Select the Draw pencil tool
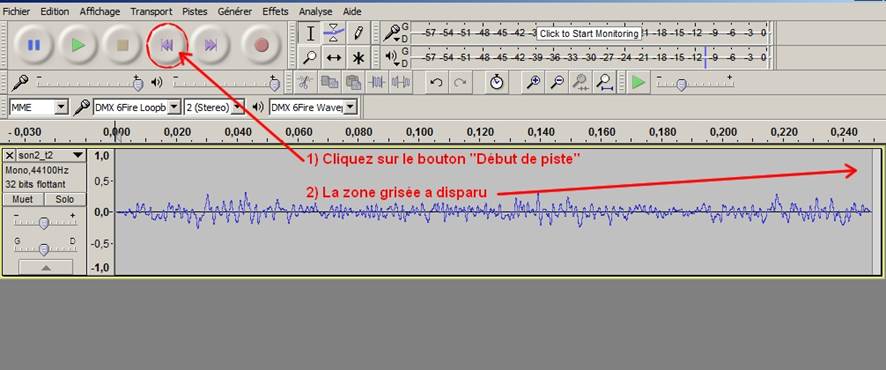 358,33
